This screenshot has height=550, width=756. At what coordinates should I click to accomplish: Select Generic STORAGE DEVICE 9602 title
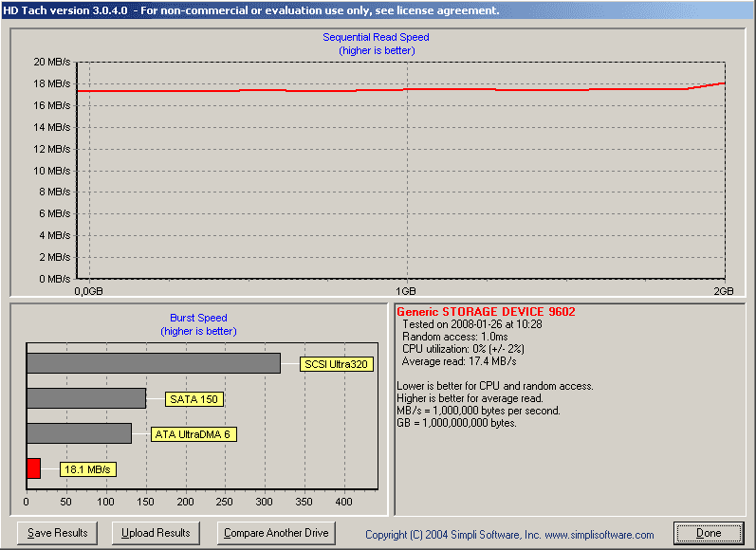click(486, 311)
